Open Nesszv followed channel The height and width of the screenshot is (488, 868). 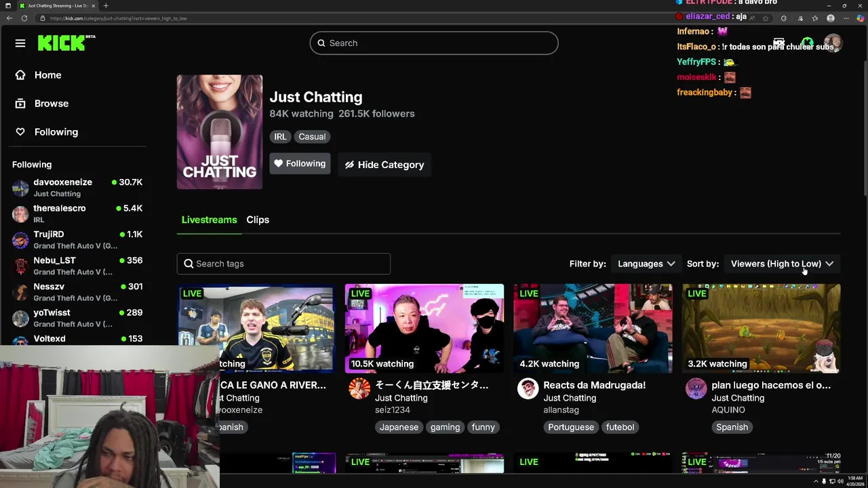(78, 292)
